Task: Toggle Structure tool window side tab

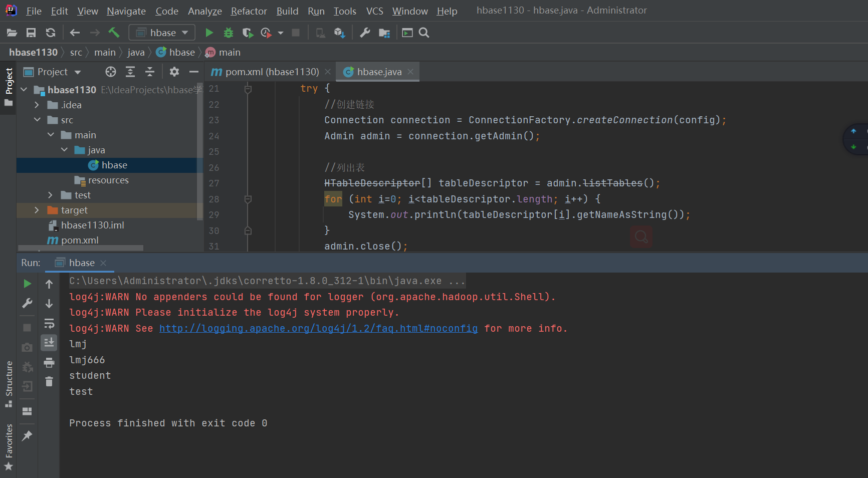Action: pyautogui.click(x=9, y=384)
